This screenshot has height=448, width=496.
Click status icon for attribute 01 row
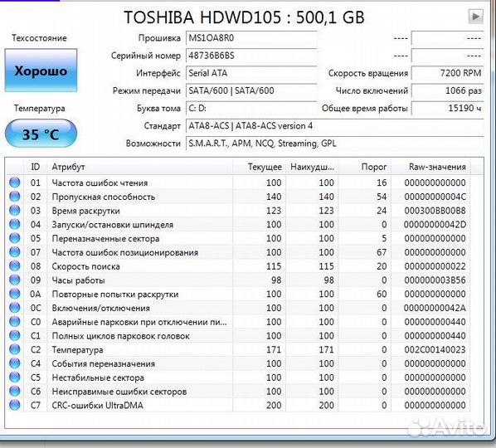(x=15, y=183)
